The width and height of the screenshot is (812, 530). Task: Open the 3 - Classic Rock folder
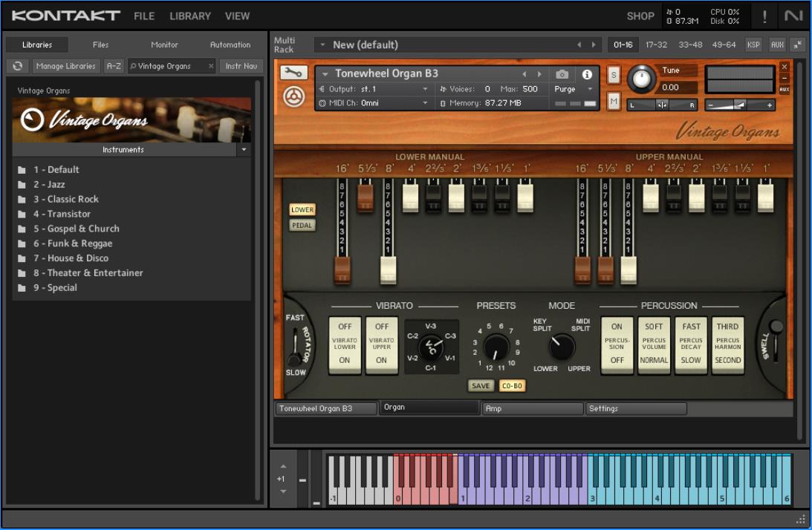65,199
